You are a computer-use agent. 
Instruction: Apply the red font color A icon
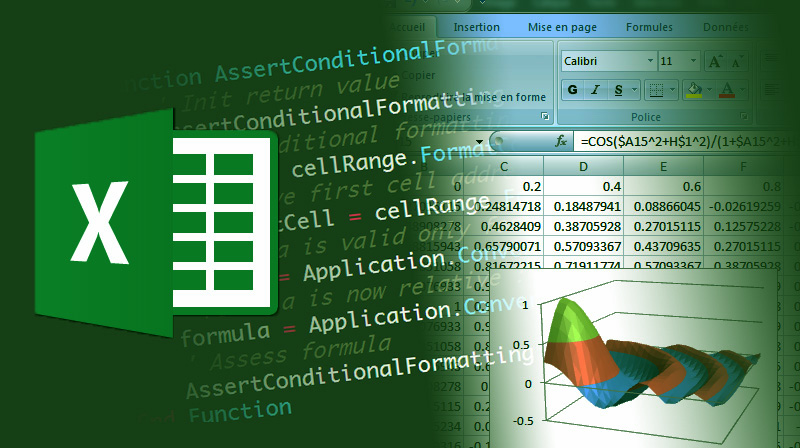(x=727, y=90)
